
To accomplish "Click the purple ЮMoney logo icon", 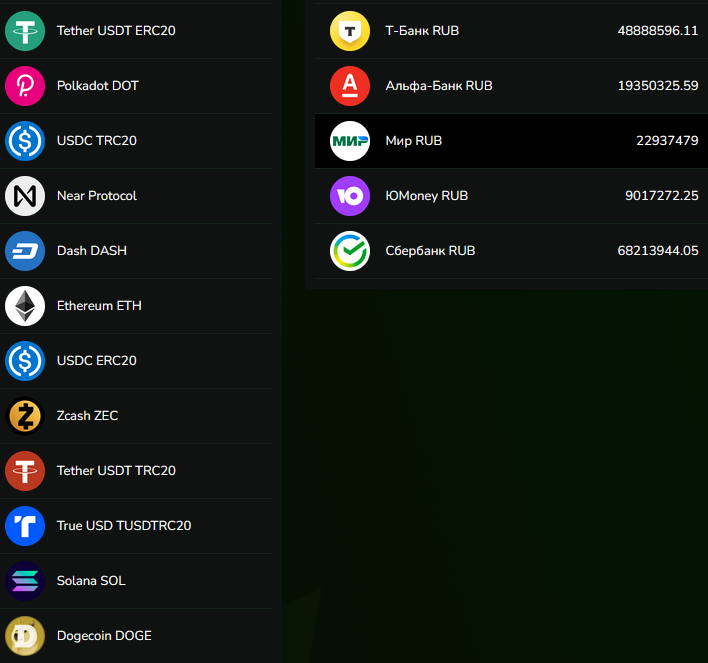I will point(350,196).
